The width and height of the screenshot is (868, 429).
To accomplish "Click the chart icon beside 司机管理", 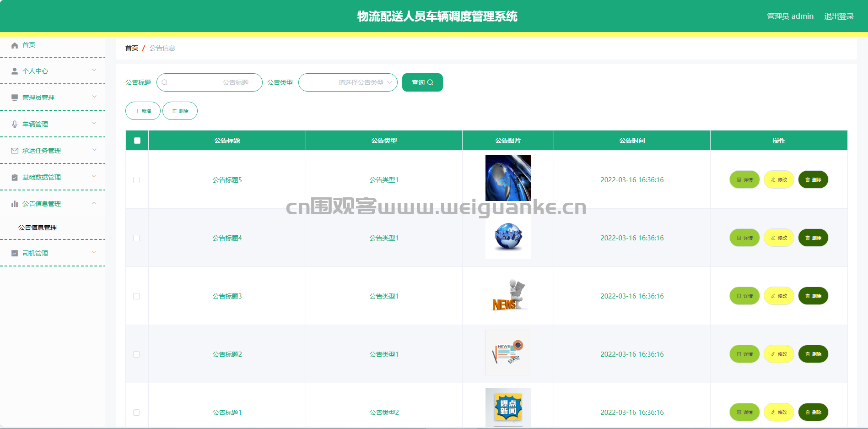I will pos(15,253).
